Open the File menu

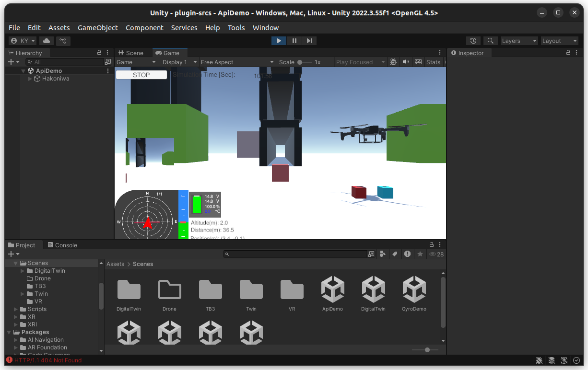[x=14, y=28]
